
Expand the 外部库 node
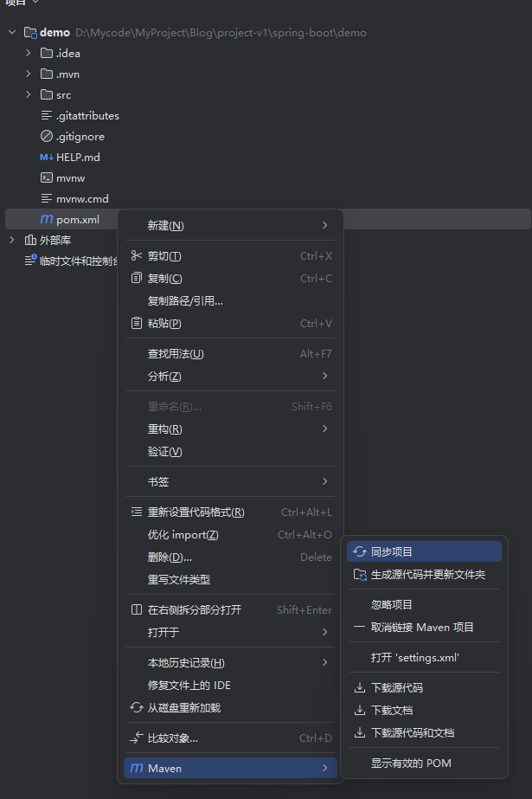[x=12, y=241]
